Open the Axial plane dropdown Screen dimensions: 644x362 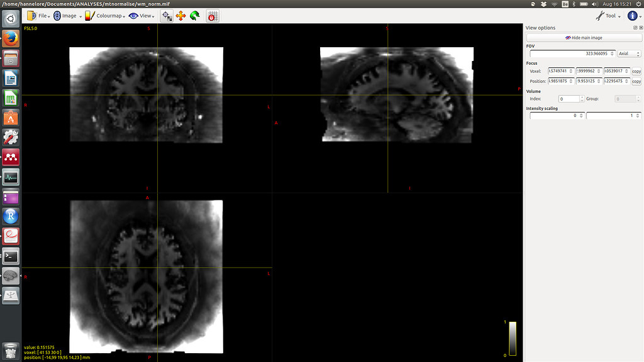[x=629, y=54]
